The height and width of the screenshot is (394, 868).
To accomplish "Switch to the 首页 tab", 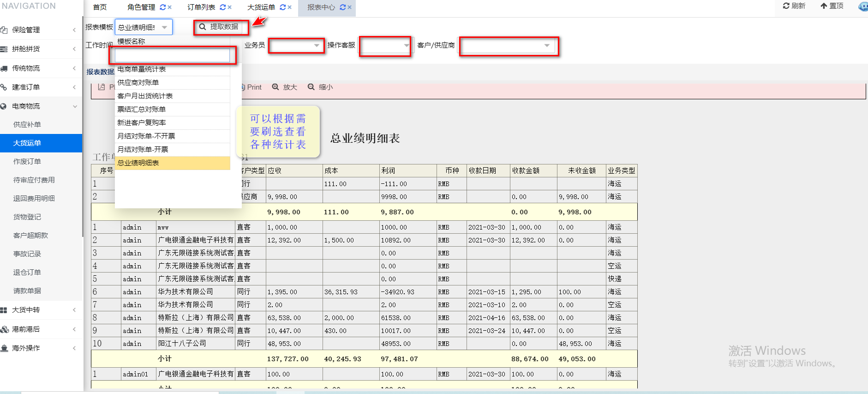I will tap(100, 7).
